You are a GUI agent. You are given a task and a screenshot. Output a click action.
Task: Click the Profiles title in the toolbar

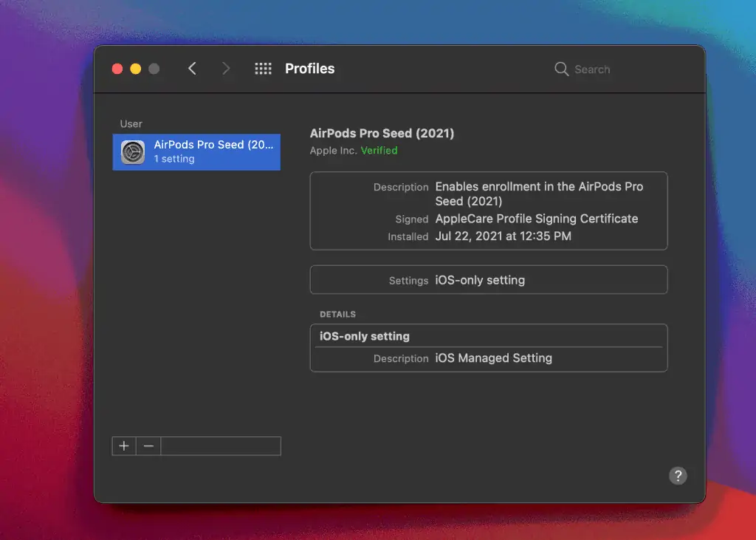309,68
